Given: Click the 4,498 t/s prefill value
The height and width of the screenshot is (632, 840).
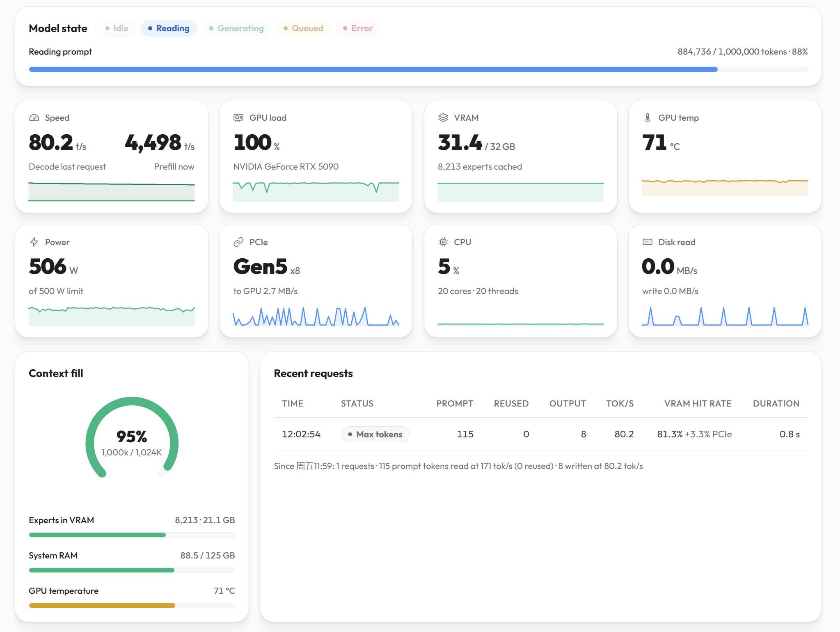Looking at the screenshot, I should tap(160, 143).
